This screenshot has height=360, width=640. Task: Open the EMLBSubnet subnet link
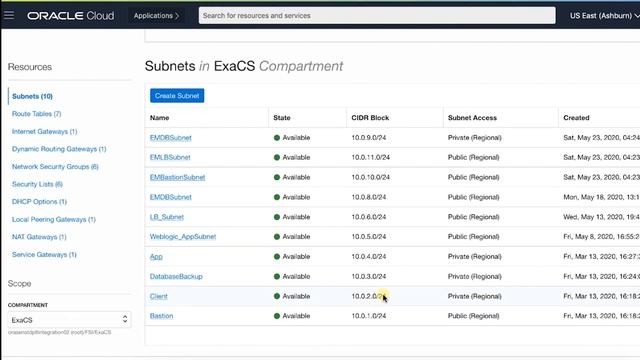tap(170, 158)
